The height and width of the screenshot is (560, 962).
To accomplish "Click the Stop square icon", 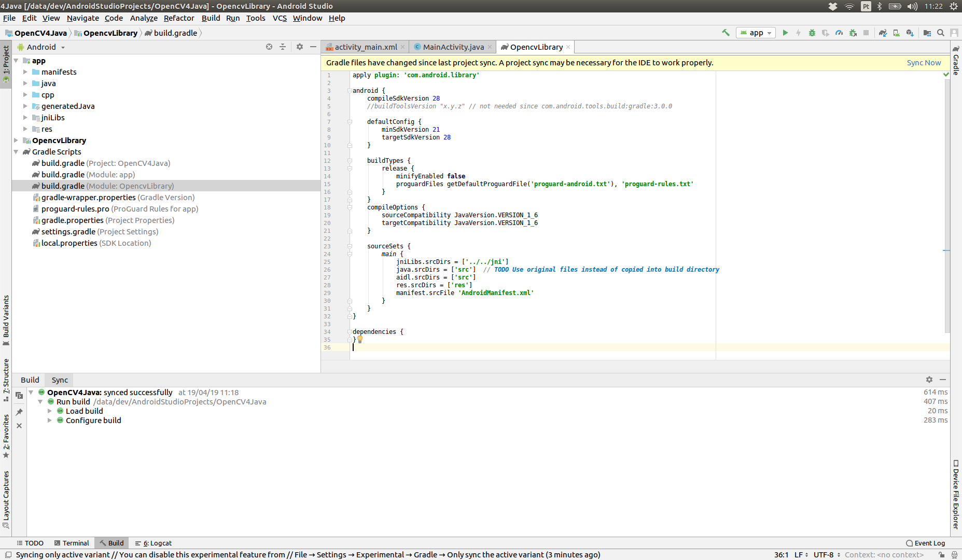I will coord(866,33).
